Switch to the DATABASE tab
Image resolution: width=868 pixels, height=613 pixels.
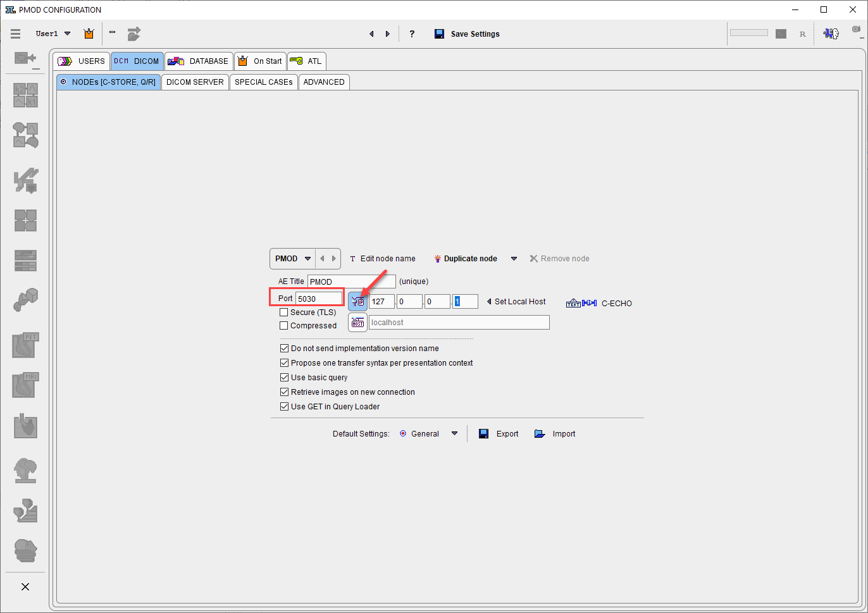point(199,61)
